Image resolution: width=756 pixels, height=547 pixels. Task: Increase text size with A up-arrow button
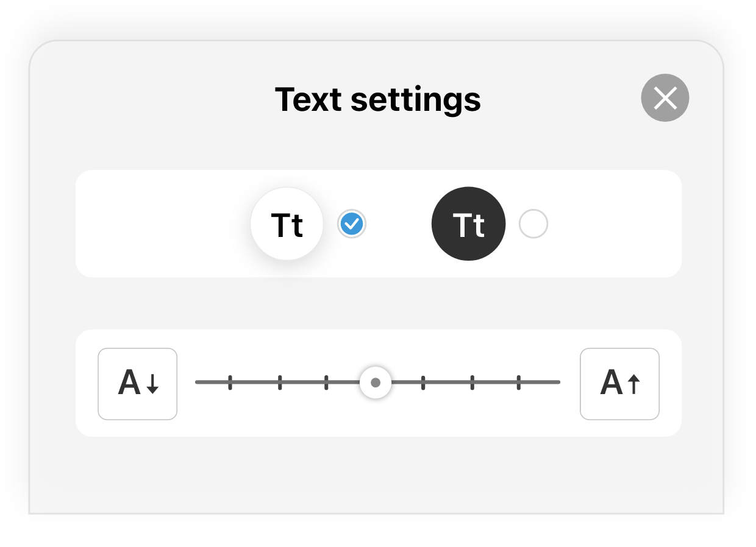[619, 384]
